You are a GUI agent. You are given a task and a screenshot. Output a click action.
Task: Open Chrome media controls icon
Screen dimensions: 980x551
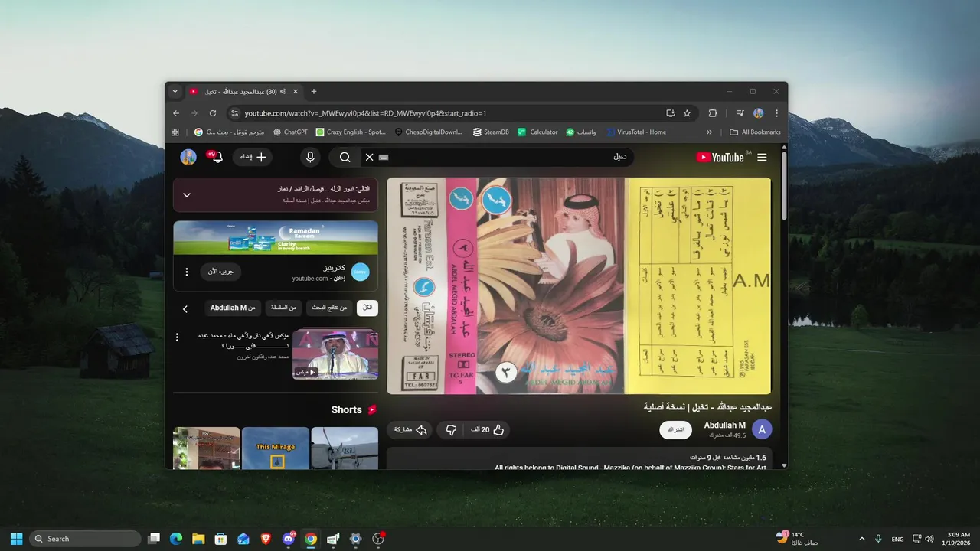click(x=740, y=113)
